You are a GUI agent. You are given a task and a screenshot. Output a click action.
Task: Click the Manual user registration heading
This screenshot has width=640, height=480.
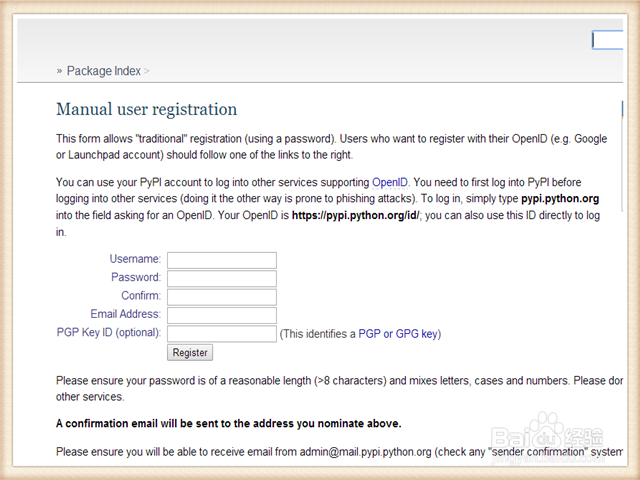coord(147,109)
